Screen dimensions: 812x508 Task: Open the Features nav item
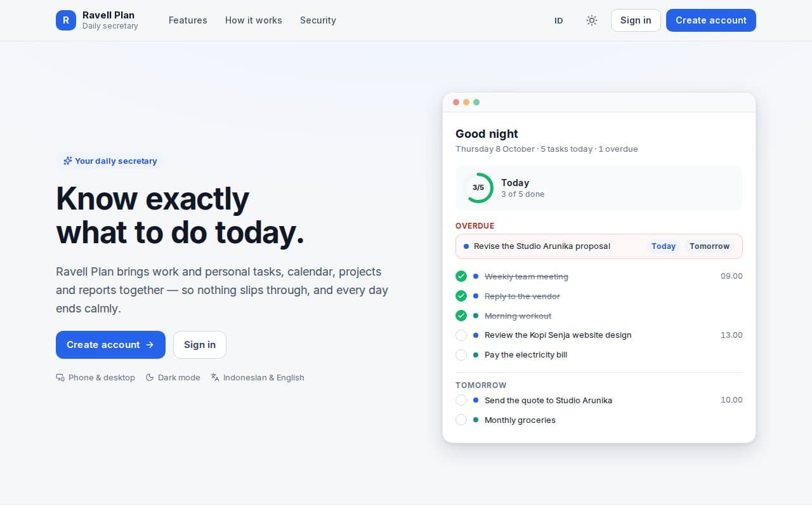pyautogui.click(x=188, y=20)
